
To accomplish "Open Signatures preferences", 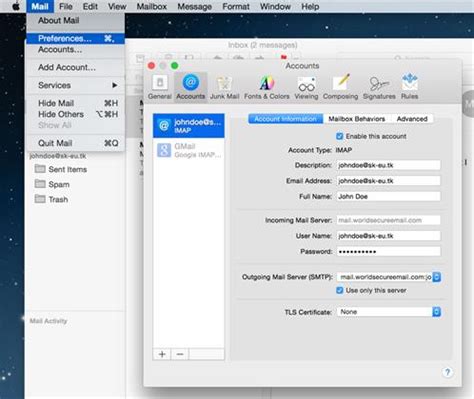I will coord(379,87).
